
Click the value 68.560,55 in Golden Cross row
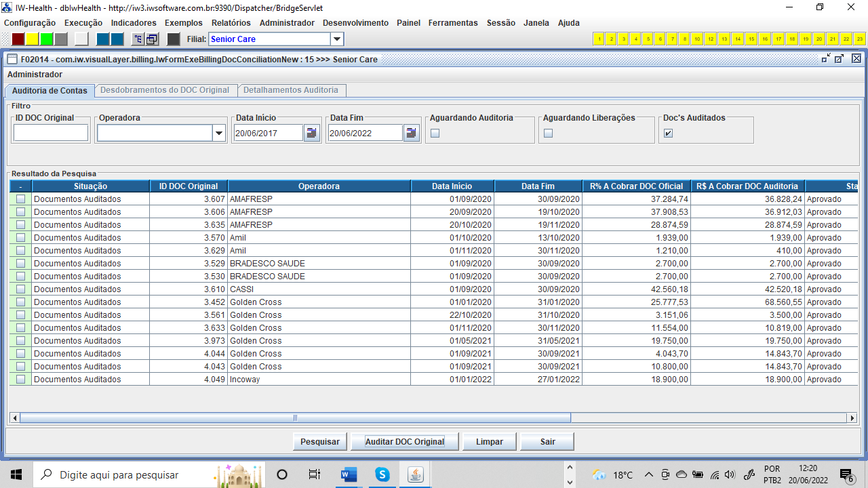[783, 302]
